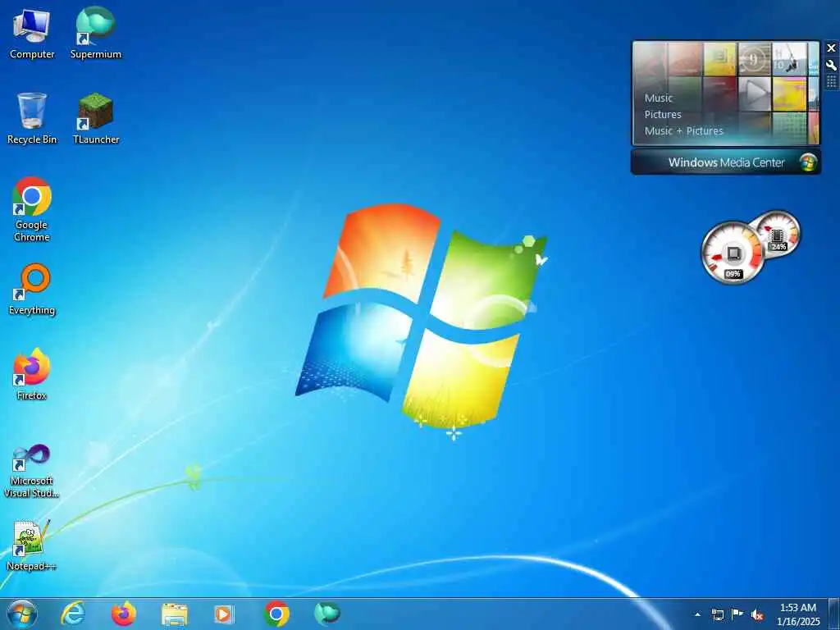Image resolution: width=840 pixels, height=630 pixels.
Task: Click the RAM gauge showing 24%
Action: click(x=778, y=234)
